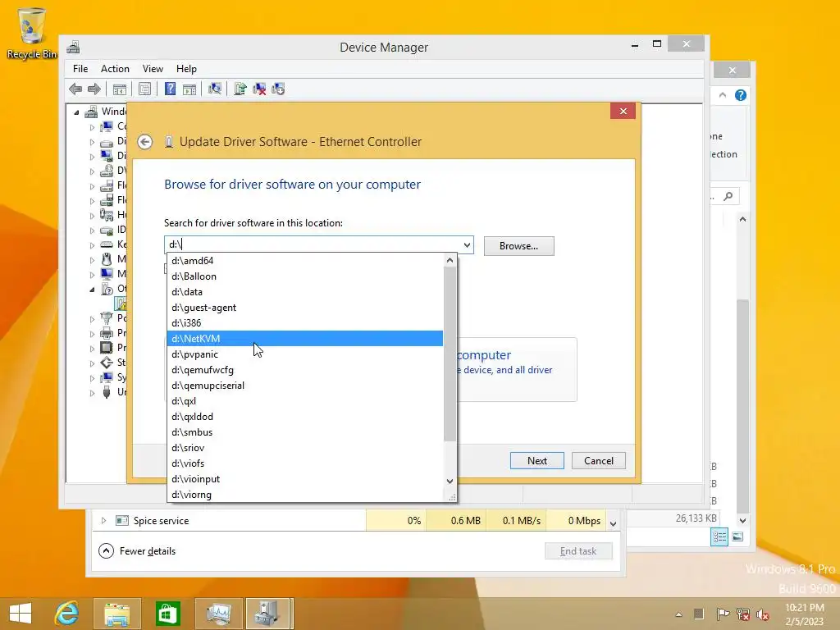Open the driver location combo box dropdown arrow
The width and height of the screenshot is (840, 630).
[467, 244]
